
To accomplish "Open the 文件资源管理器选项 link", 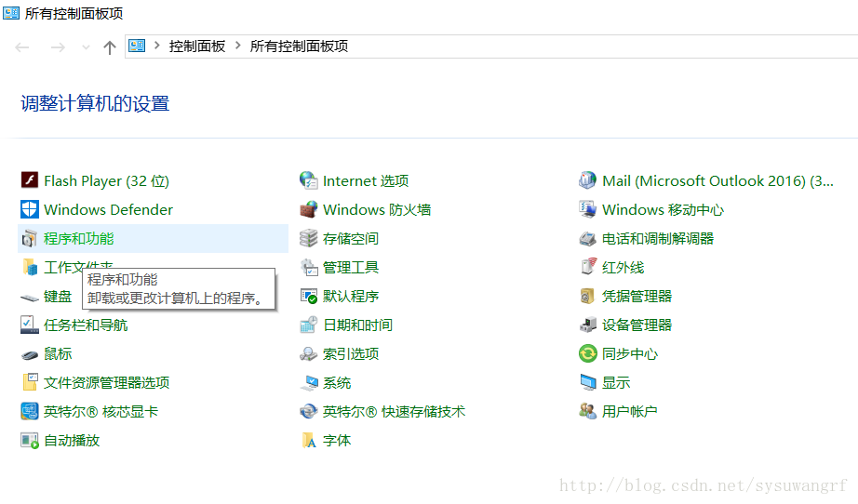I will pos(107,382).
